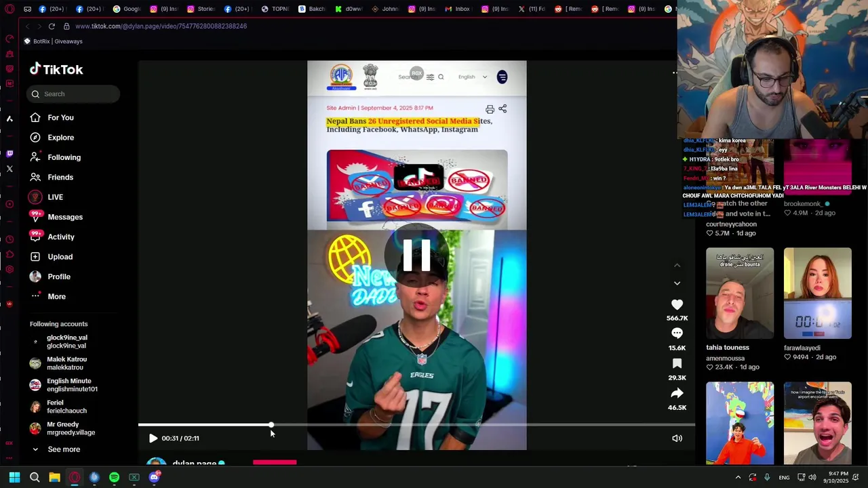Open the Friends page
868x488 pixels.
[52, 177]
